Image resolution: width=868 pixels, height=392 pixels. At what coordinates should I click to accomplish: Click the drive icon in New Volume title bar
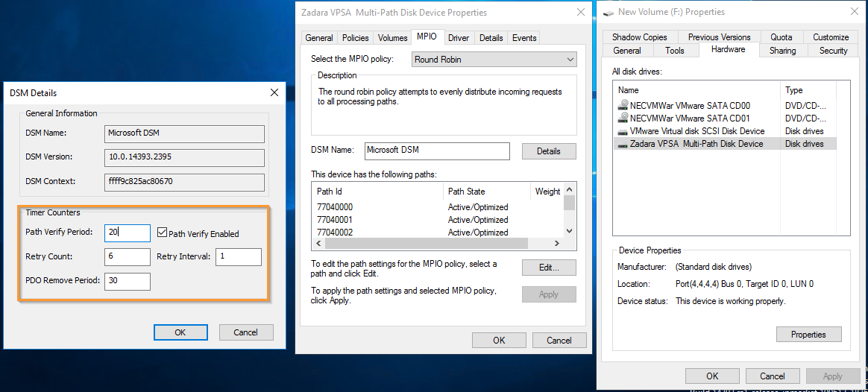tap(608, 12)
